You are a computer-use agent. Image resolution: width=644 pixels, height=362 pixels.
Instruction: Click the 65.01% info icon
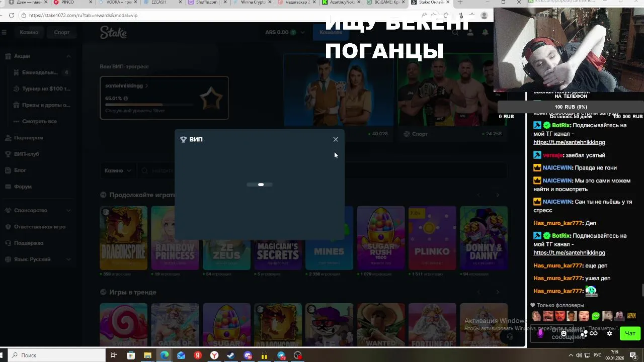coord(125,99)
